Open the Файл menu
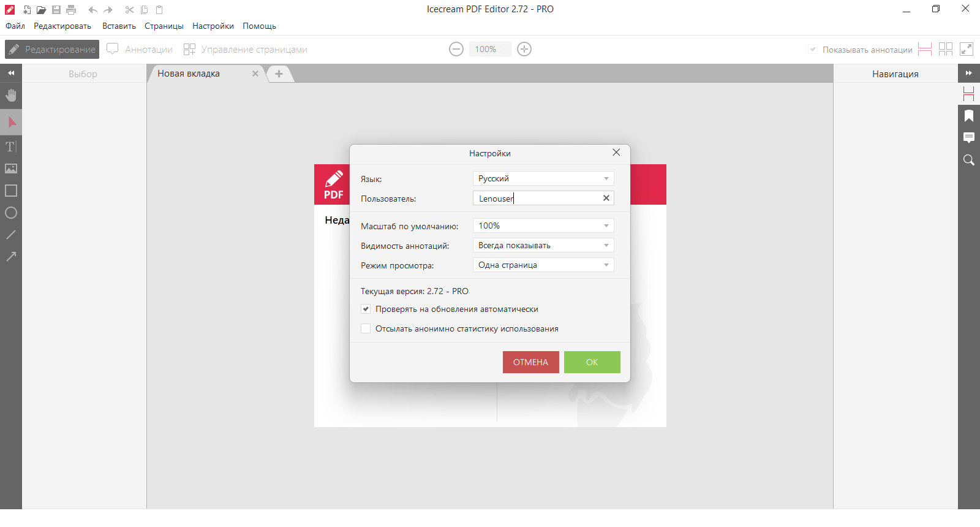 coord(15,26)
